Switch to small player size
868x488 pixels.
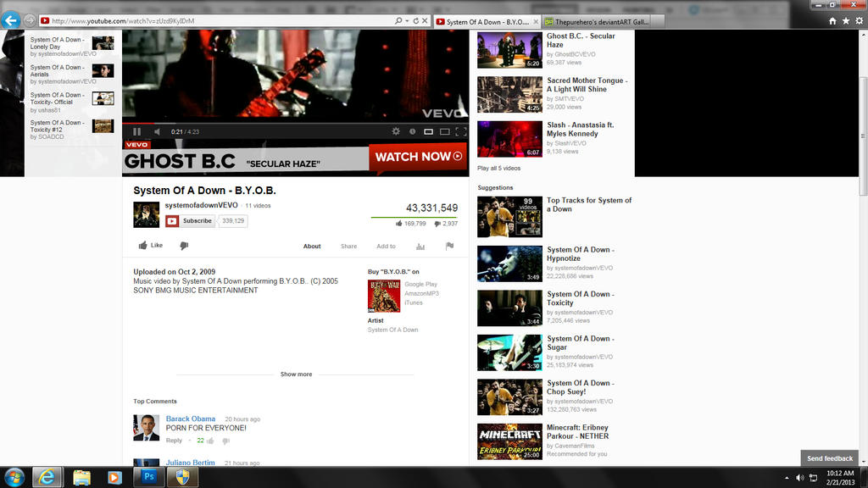[428, 131]
